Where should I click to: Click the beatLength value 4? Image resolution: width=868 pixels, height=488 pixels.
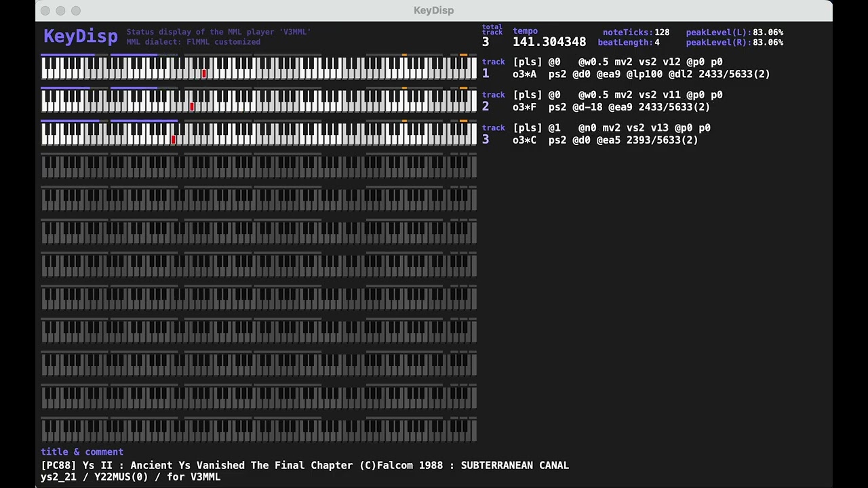pyautogui.click(x=657, y=42)
